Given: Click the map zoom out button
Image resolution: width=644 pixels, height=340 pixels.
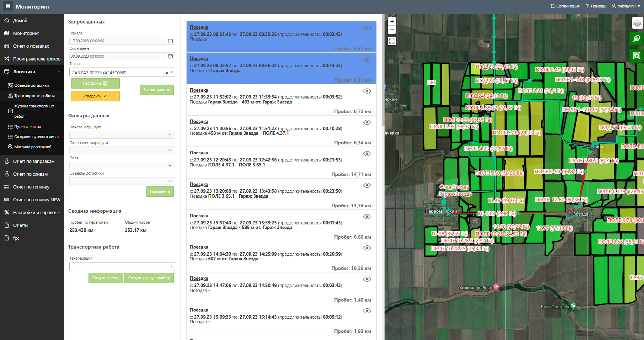Looking at the screenshot, I should click(392, 30).
